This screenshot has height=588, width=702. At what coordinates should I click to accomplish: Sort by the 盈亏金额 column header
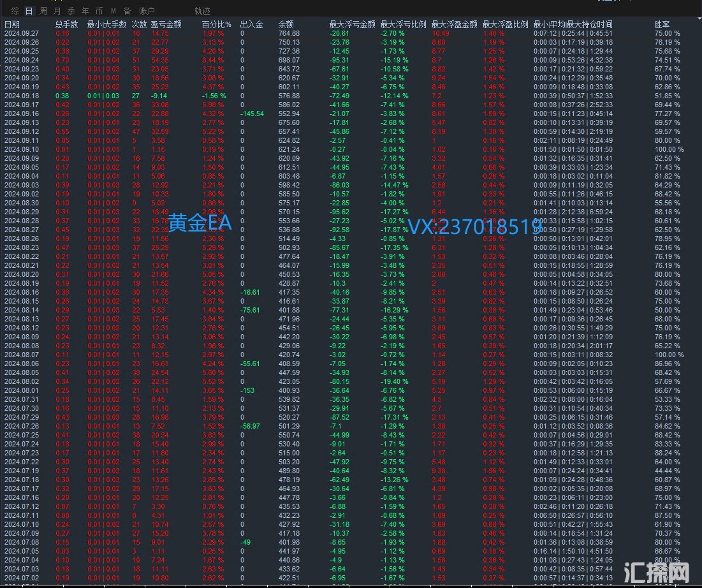tap(166, 24)
